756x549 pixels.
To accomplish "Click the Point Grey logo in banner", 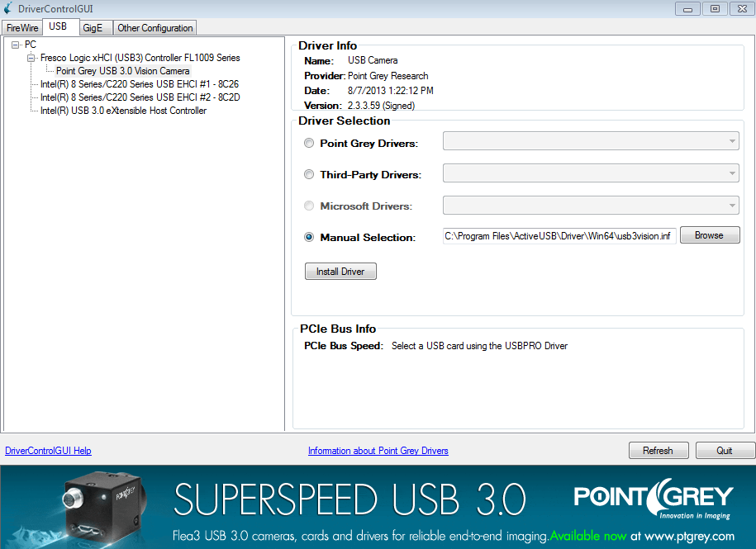I will coord(654,498).
